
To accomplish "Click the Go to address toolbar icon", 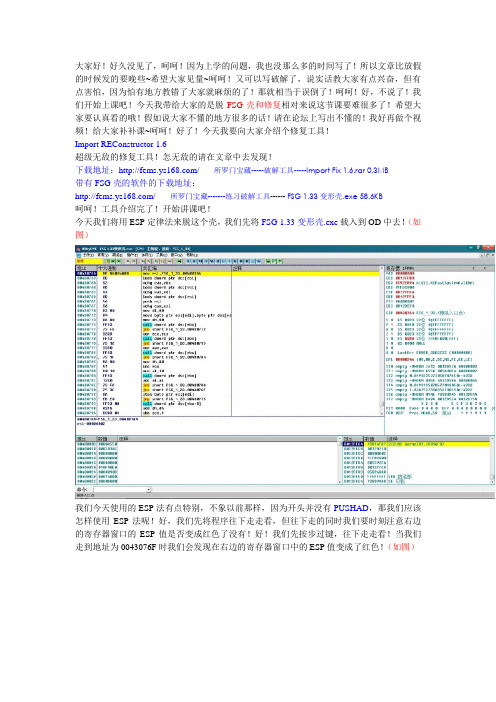I will point(179,261).
